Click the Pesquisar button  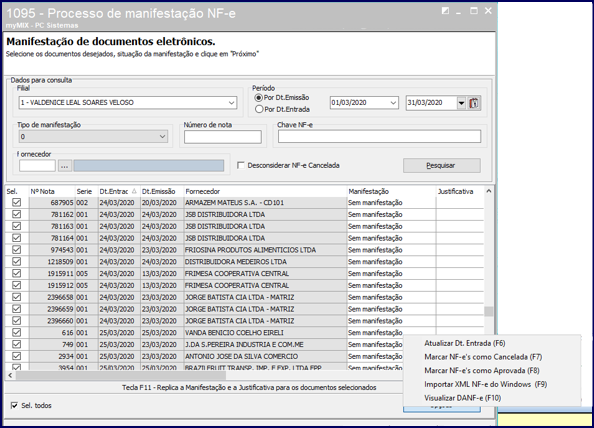pyautogui.click(x=442, y=166)
